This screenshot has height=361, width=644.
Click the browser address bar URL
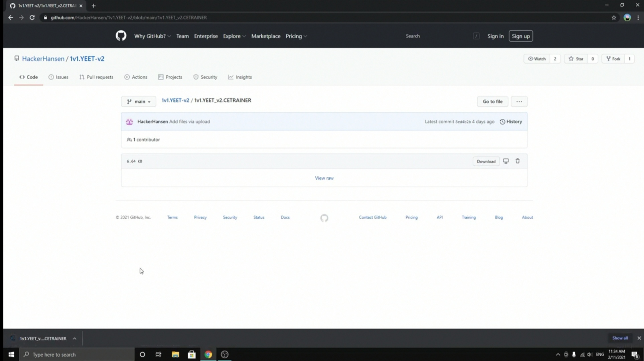tap(129, 17)
